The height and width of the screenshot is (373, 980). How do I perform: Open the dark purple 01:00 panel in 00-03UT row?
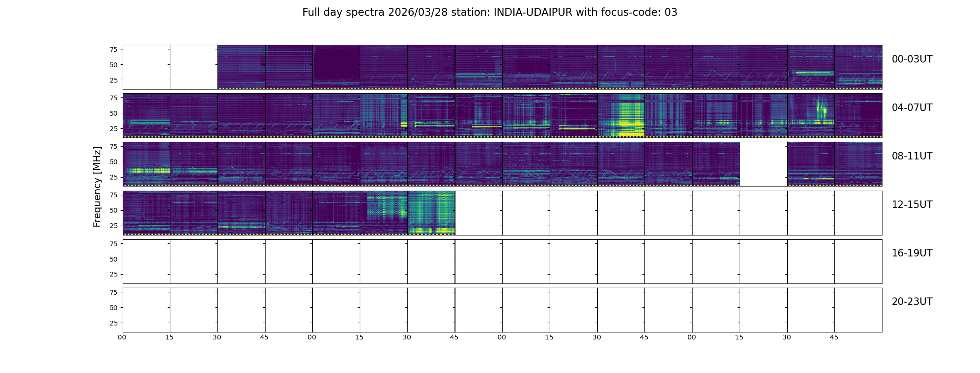tap(336, 67)
